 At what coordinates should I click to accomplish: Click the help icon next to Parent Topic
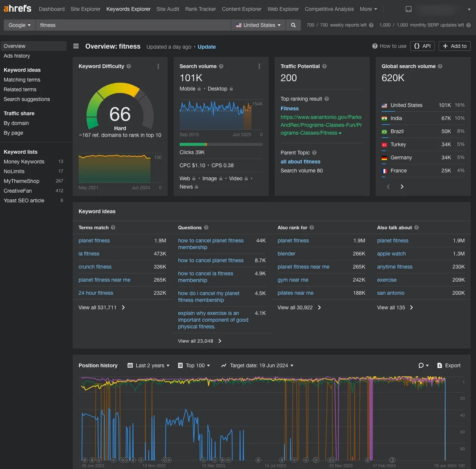pos(314,153)
